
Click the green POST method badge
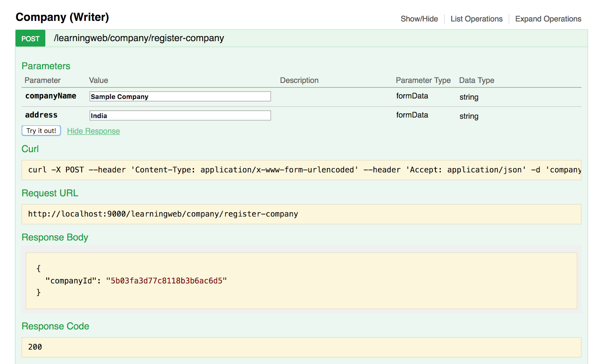click(30, 38)
